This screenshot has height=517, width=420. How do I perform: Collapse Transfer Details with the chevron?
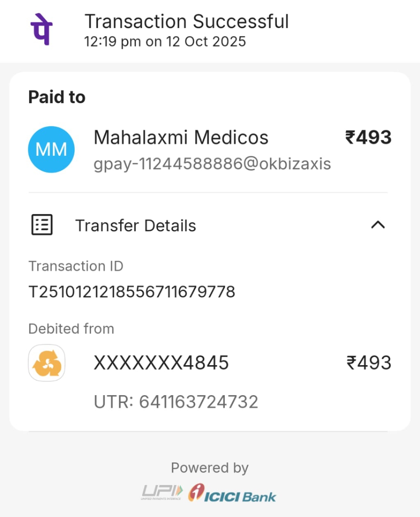point(378,225)
